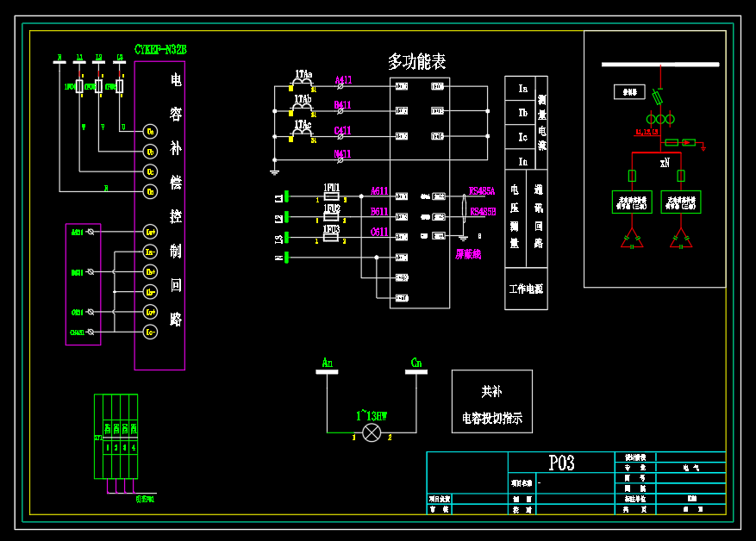The image size is (756, 541).
Task: Select the xN label in single-line diagram
Action: click(665, 164)
